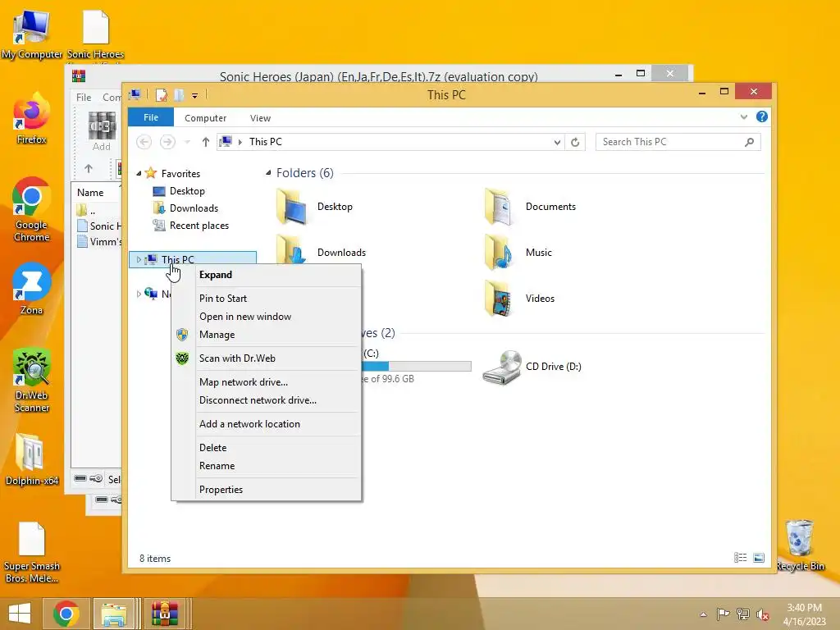Go up one folder level in This PC
840x630 pixels.
[206, 142]
